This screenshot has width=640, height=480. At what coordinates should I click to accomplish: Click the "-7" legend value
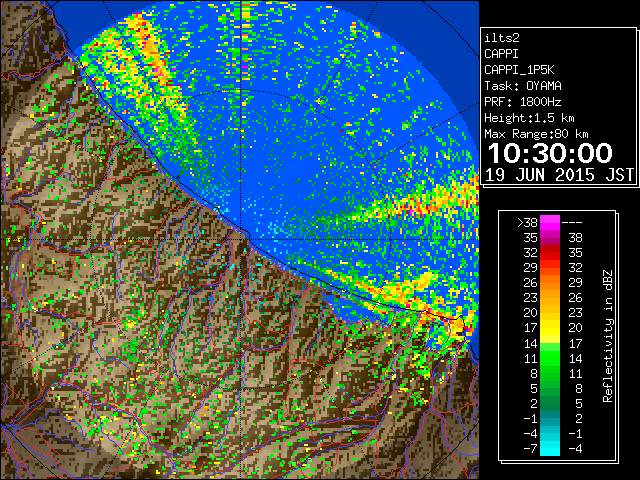pyautogui.click(x=530, y=448)
